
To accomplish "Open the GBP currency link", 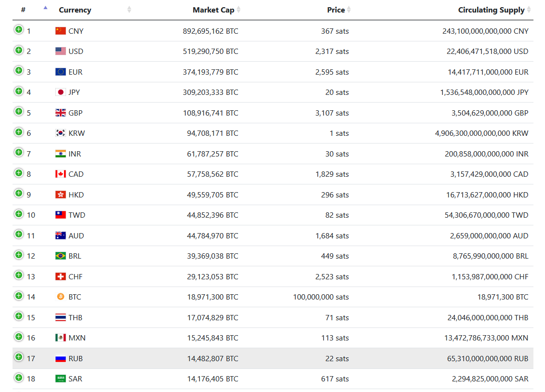I will click(76, 113).
